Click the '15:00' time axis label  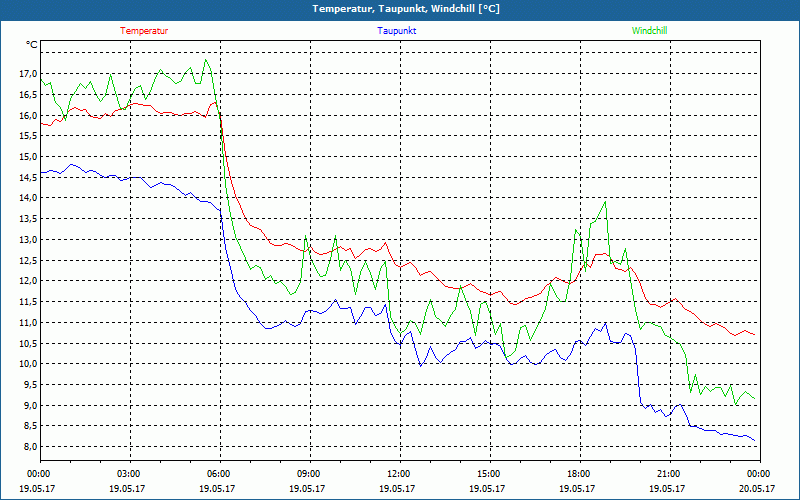(490, 474)
